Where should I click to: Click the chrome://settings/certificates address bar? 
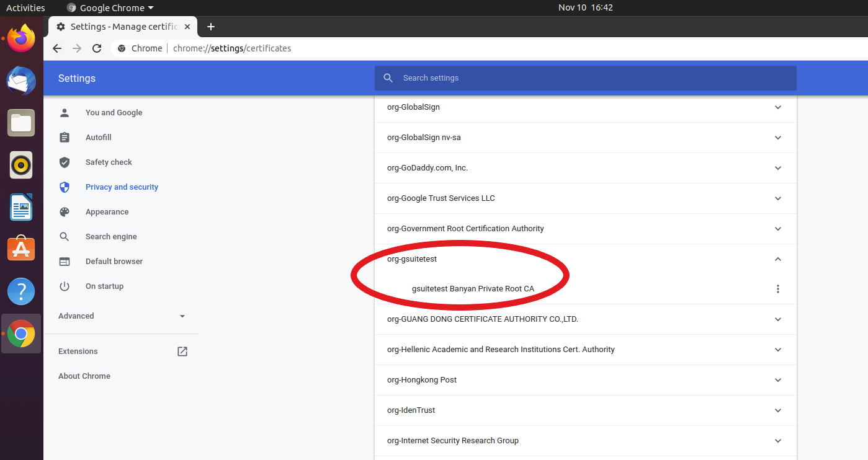pos(232,48)
